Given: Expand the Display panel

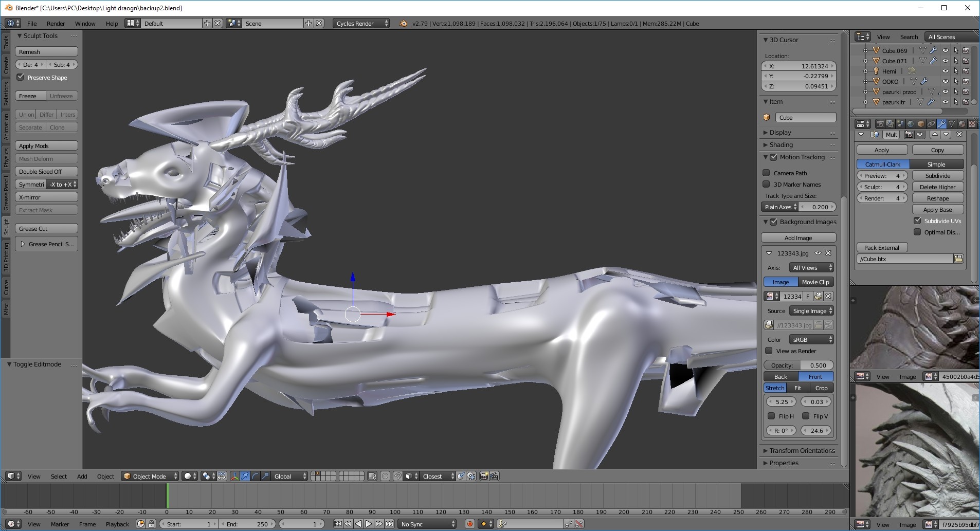Looking at the screenshot, I should click(x=777, y=133).
